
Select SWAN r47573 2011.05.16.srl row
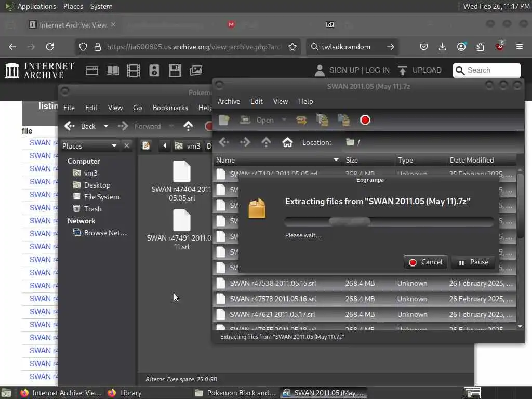364,299
